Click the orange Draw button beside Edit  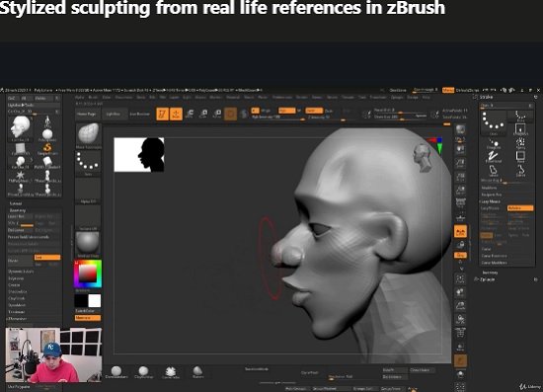177,114
